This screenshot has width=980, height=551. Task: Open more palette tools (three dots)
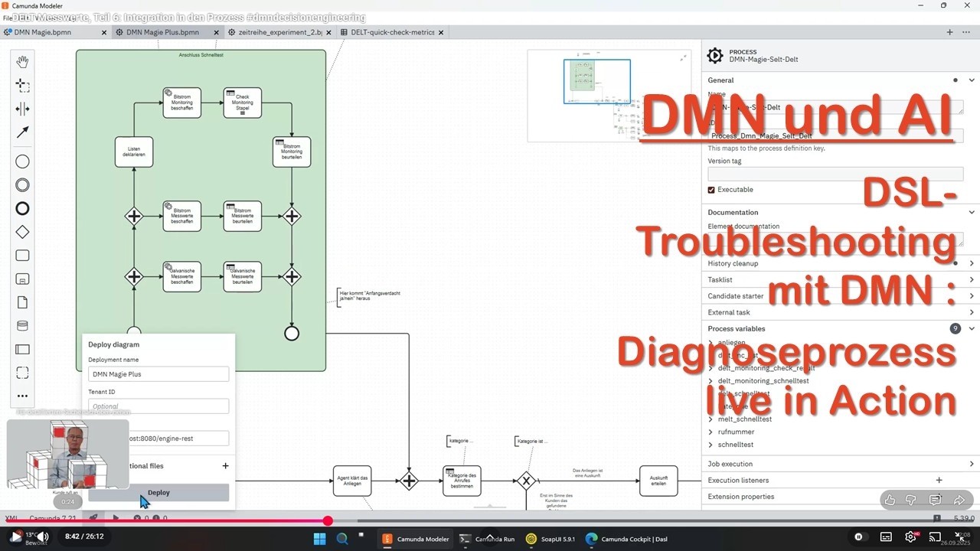coord(23,396)
